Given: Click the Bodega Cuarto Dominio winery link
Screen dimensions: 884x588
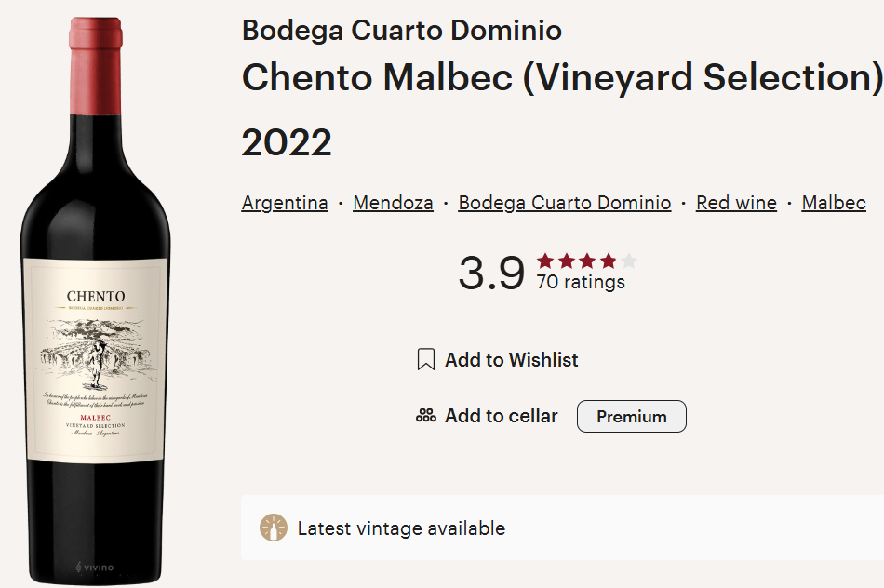Looking at the screenshot, I should pos(564,202).
